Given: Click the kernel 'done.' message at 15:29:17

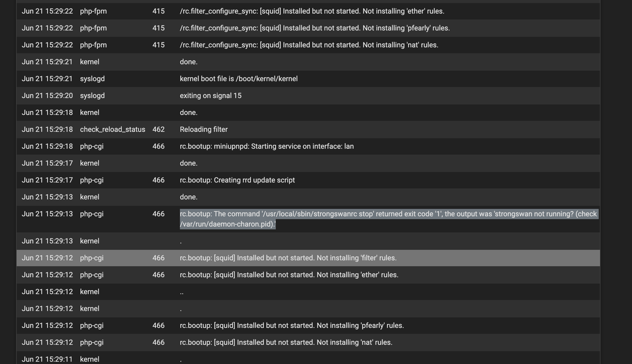Looking at the screenshot, I should pos(189,163).
